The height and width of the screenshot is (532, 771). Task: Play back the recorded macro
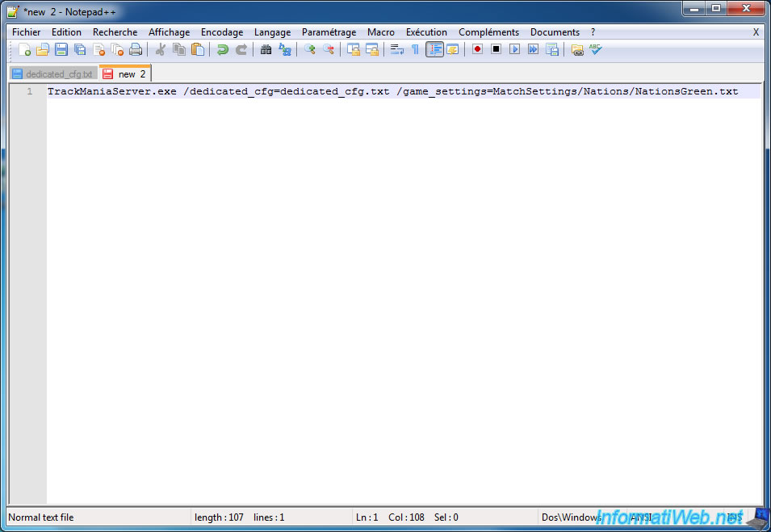[x=514, y=49]
